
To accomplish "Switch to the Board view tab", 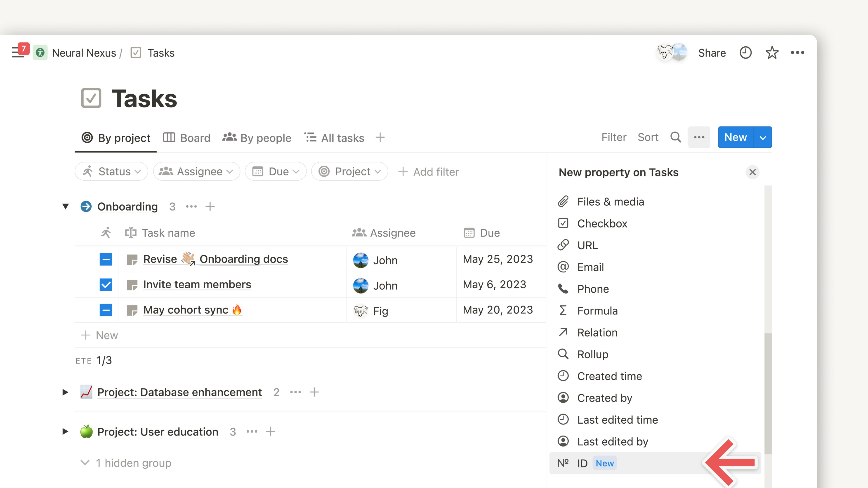I will pos(187,138).
